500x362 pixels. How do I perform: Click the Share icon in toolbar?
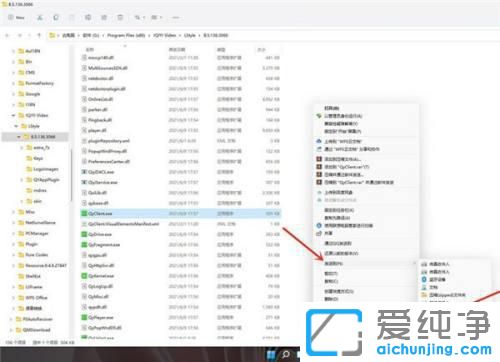[104, 17]
